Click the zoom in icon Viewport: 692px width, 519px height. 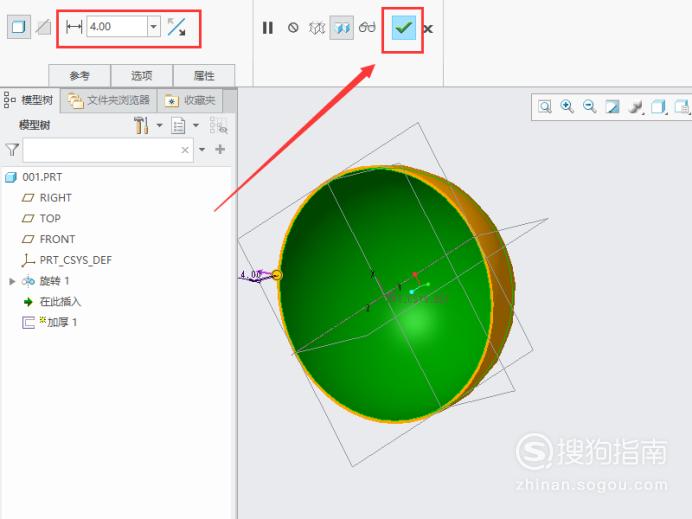click(567, 106)
